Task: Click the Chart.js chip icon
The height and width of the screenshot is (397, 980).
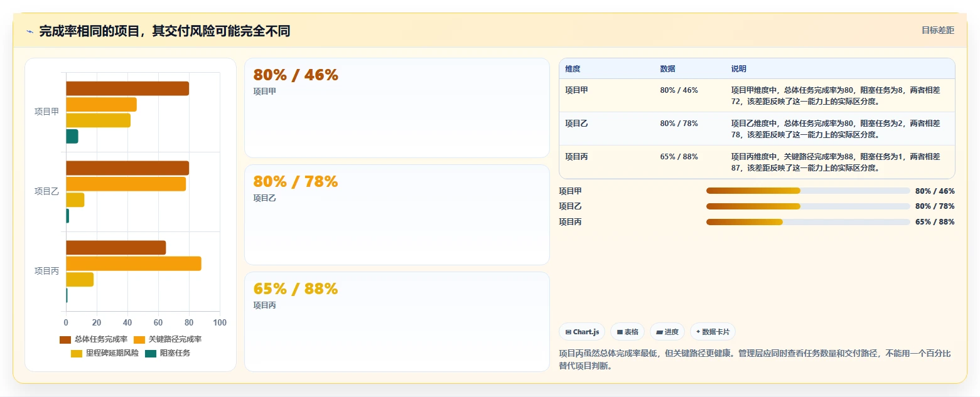Action: click(x=568, y=332)
